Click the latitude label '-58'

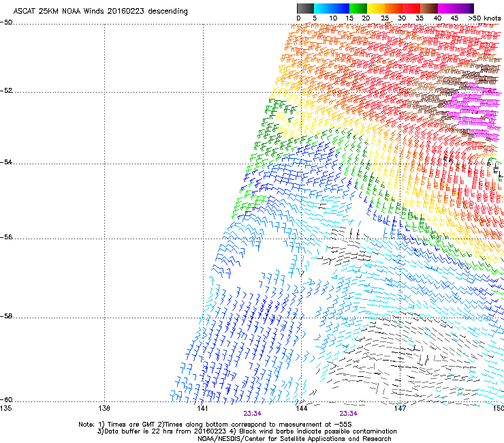click(x=6, y=316)
